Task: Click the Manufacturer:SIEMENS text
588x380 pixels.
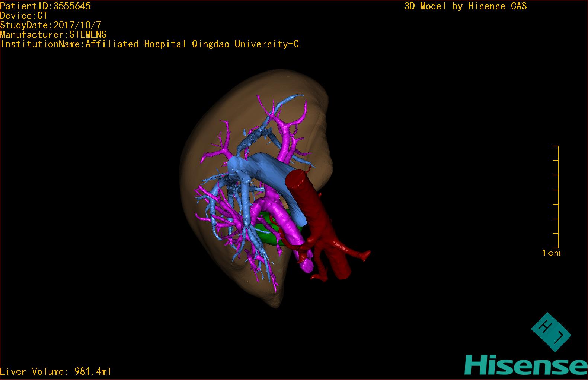Action: coord(54,35)
